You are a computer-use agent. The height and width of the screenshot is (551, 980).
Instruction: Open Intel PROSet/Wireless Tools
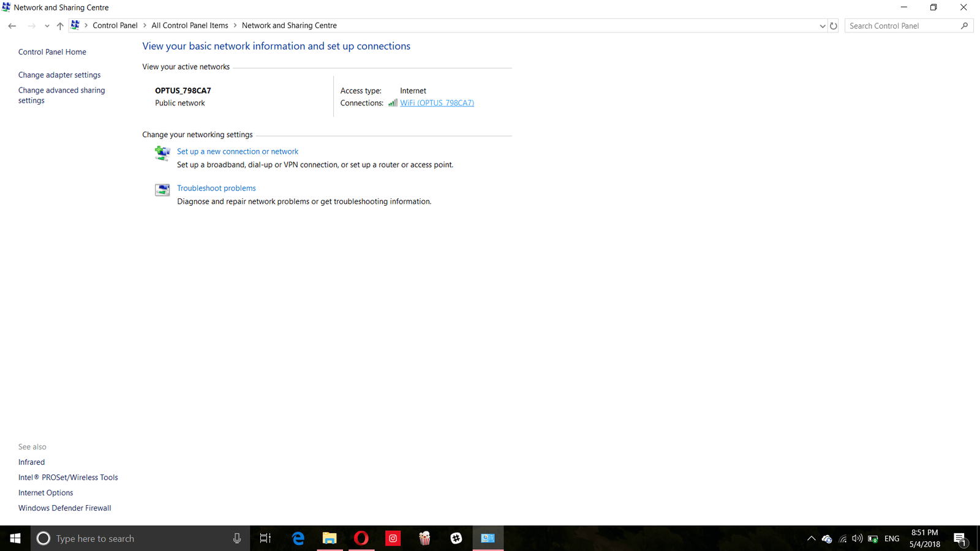68,478
